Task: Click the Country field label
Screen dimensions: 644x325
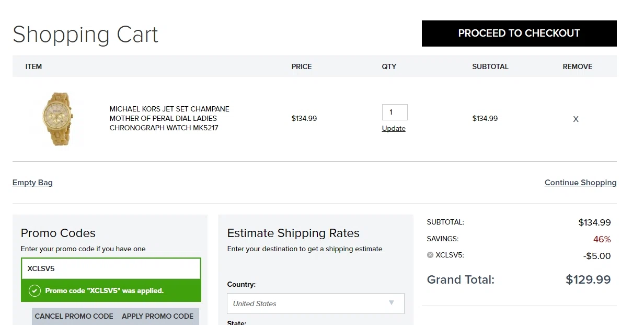Action: [241, 285]
